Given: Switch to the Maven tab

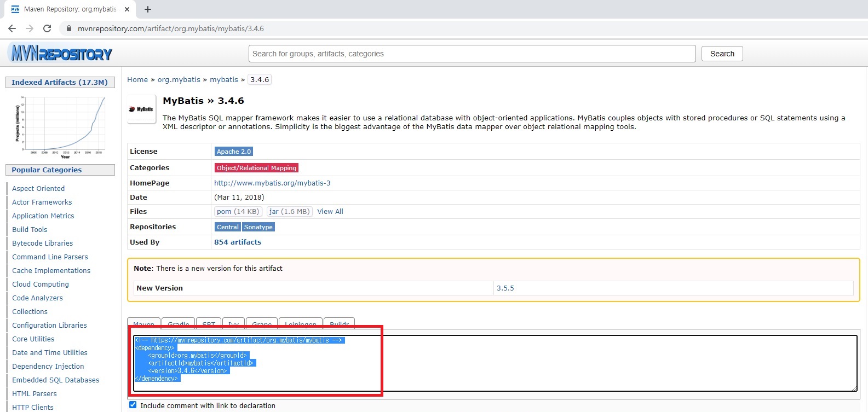Looking at the screenshot, I should click(x=143, y=323).
